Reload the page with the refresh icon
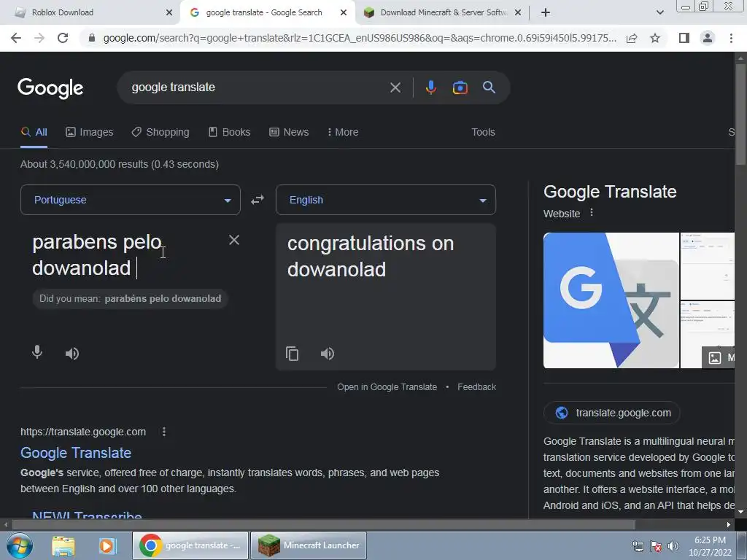 pyautogui.click(x=63, y=38)
